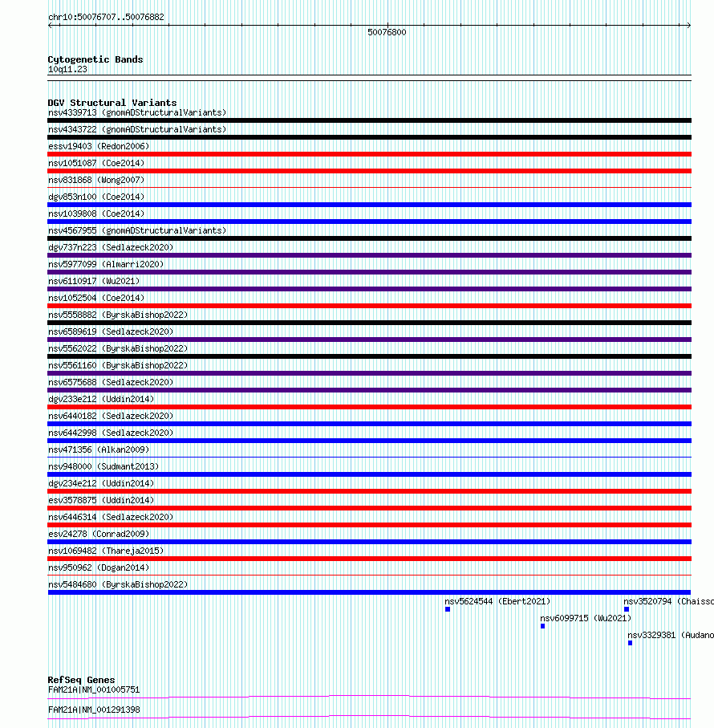Open the nsv3329381 text label
The width and height of the screenshot is (714, 728).
671,635
